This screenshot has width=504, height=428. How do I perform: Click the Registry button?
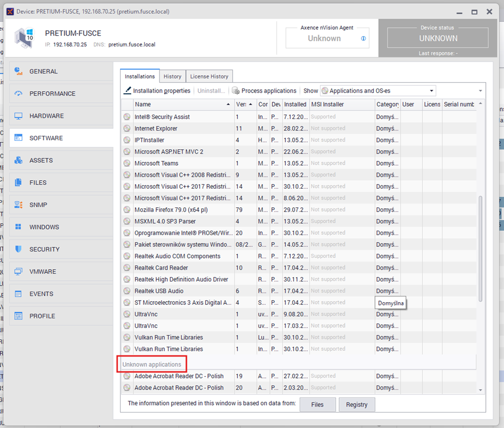pos(356,405)
